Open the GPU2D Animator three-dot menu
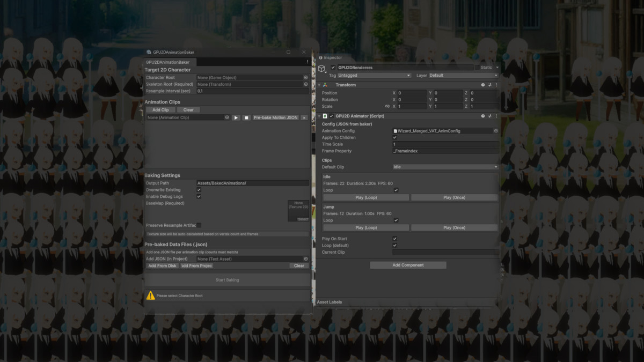The image size is (644, 362). [x=496, y=116]
